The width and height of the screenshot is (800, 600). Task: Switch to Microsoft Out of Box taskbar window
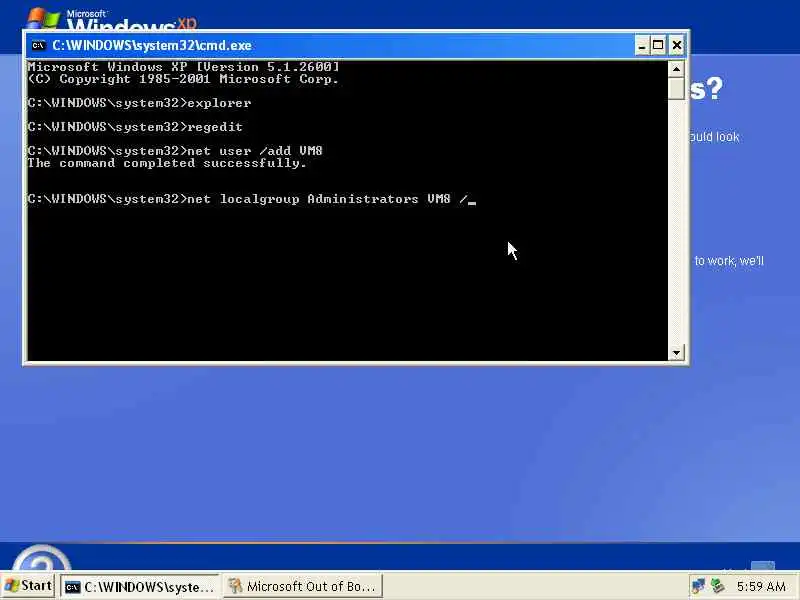coord(302,586)
